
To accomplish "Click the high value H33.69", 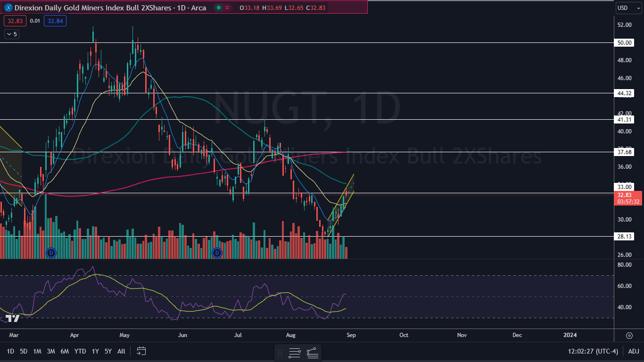I will [x=271, y=8].
